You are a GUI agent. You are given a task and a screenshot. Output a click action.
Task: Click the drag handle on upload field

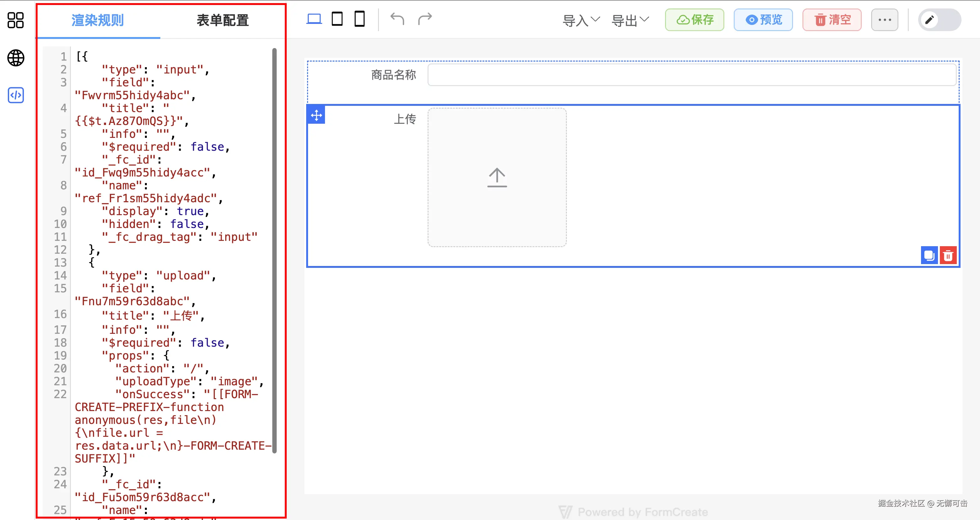pos(316,115)
